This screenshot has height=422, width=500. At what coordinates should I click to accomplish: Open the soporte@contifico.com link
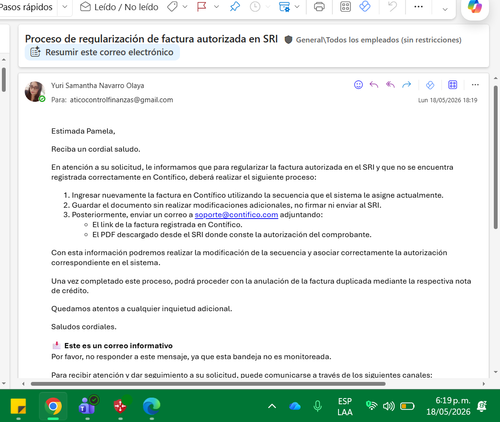(236, 215)
